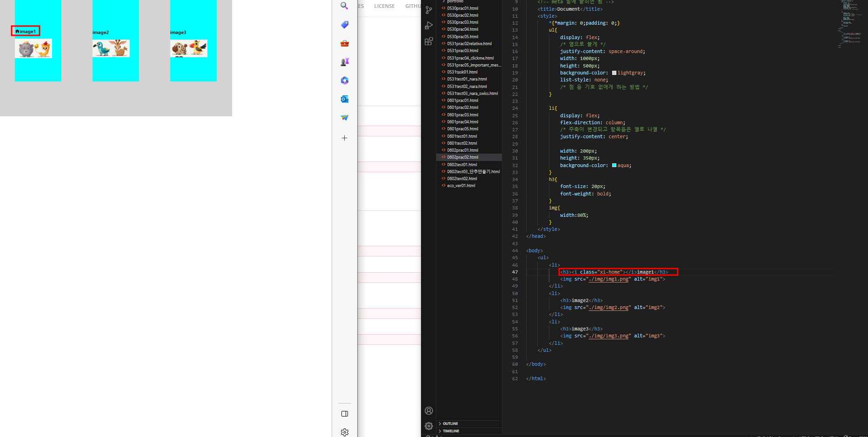868x437 pixels.
Task: Open file 0602prac01.html
Action: pos(462,150)
